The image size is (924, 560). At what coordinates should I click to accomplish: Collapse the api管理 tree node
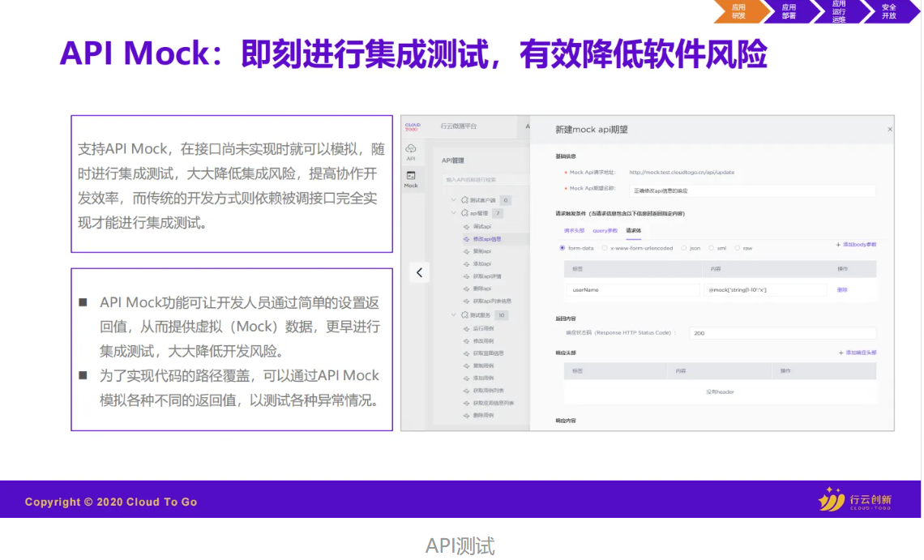(x=454, y=212)
